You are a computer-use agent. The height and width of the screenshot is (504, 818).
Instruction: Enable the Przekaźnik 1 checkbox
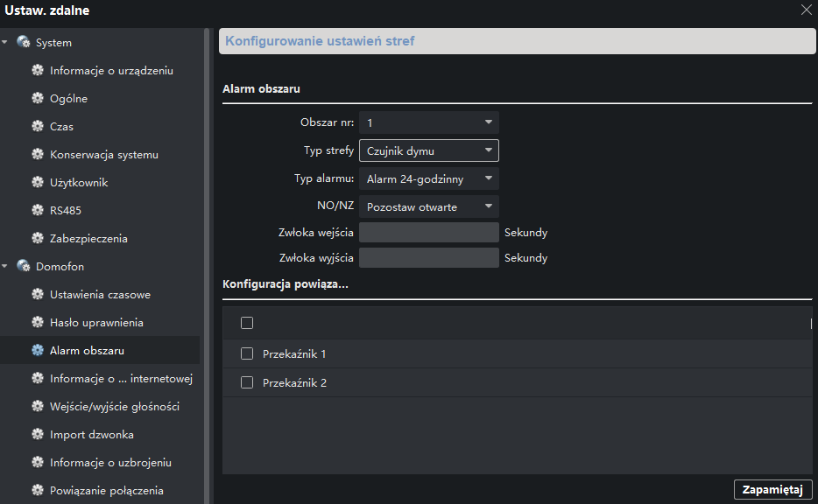point(247,353)
